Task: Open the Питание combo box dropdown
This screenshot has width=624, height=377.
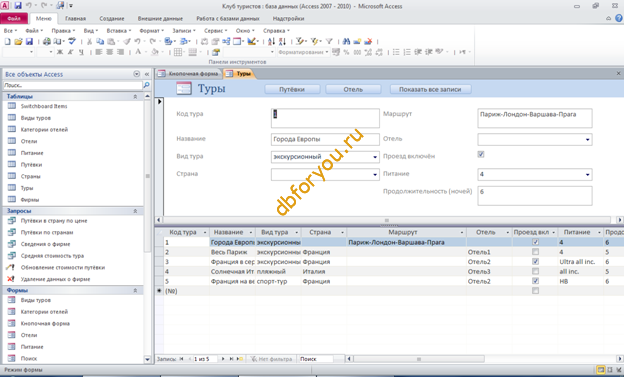Action: click(x=587, y=174)
